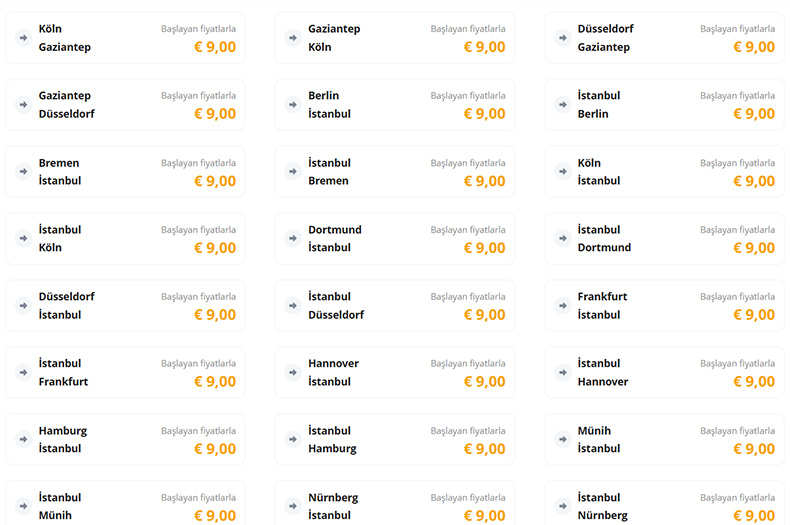Image resolution: width=790 pixels, height=525 pixels.
Task: Choose the Köln to İstanbul flight
Action: coord(664,172)
